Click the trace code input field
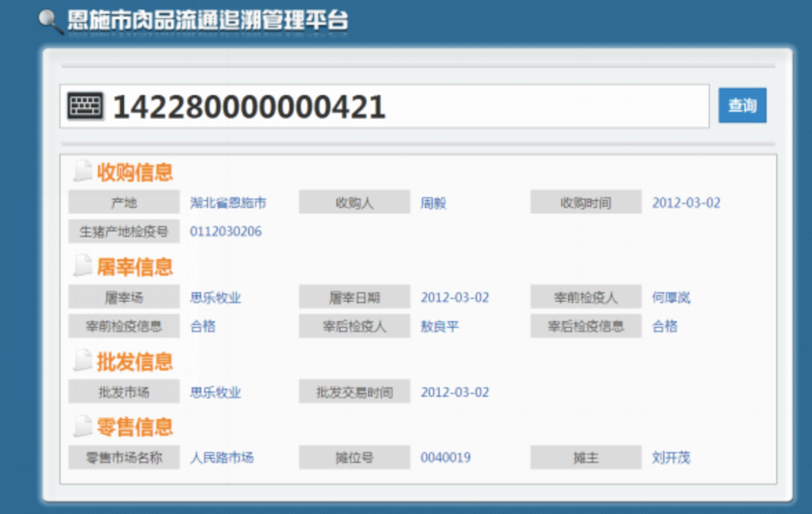This screenshot has width=812, height=514. (x=407, y=106)
